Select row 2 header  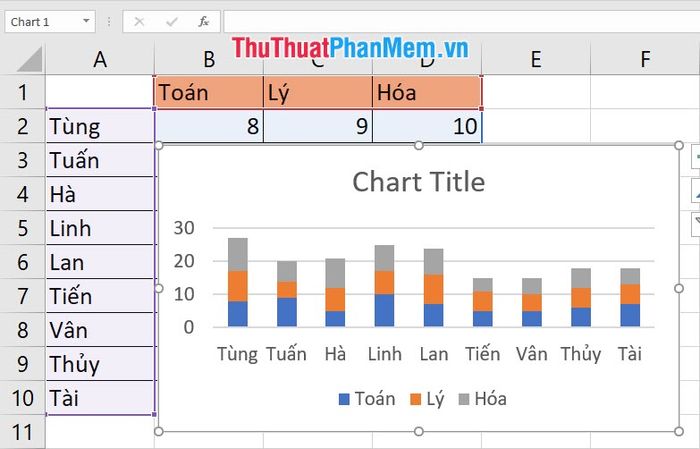click(22, 126)
